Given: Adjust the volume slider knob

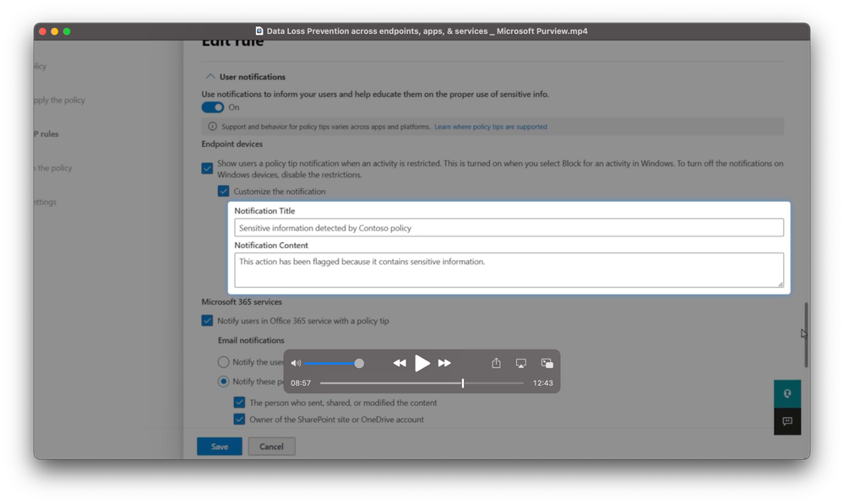Looking at the screenshot, I should [359, 363].
